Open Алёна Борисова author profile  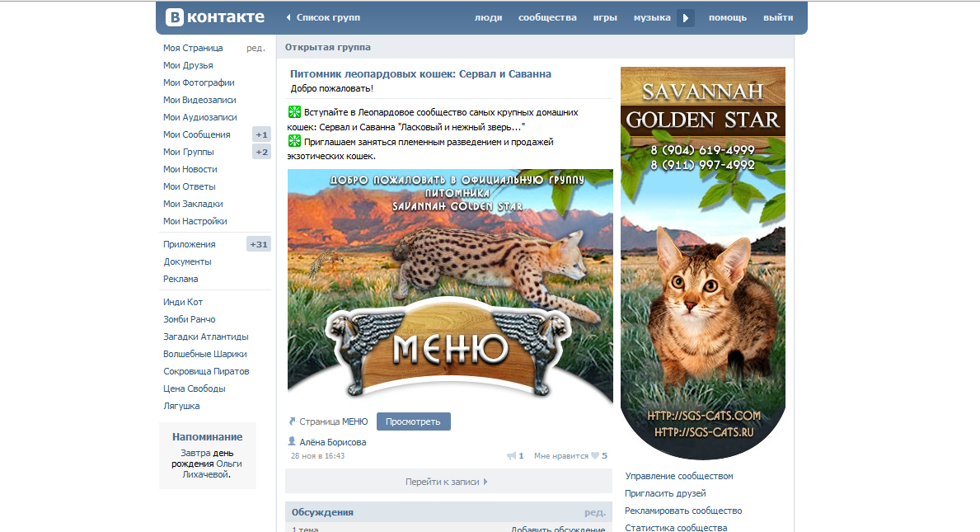tap(332, 442)
